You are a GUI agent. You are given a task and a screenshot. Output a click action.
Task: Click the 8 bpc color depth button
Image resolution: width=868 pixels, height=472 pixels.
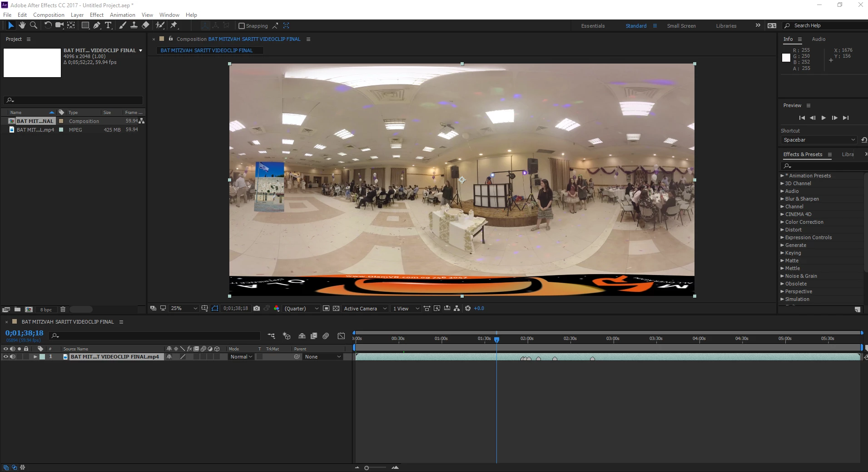tap(46, 310)
